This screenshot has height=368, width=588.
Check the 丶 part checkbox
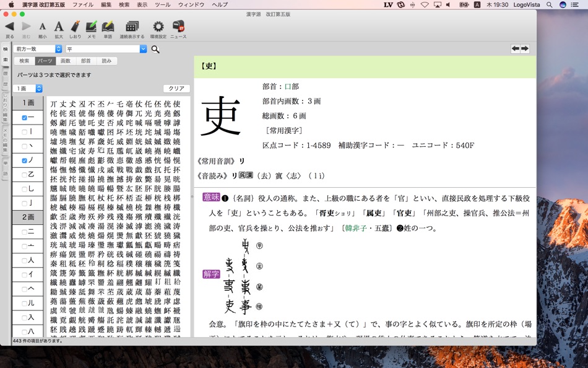pyautogui.click(x=24, y=146)
